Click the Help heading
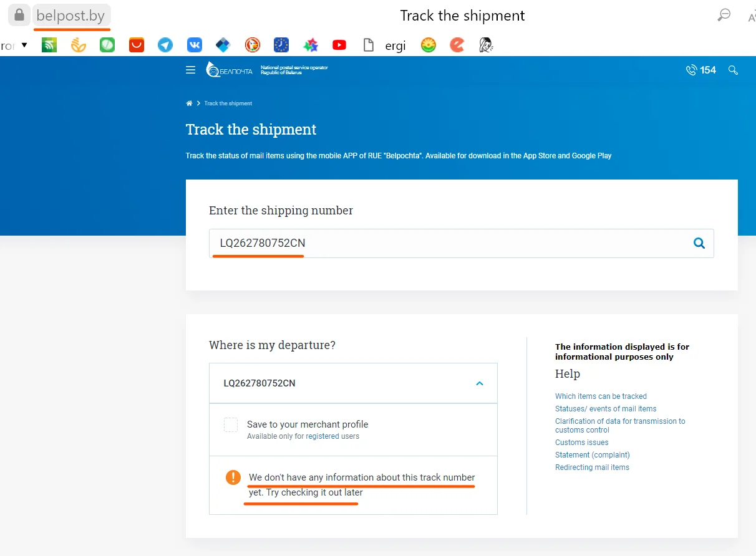Screen dimensions: 756x556 click(x=568, y=374)
